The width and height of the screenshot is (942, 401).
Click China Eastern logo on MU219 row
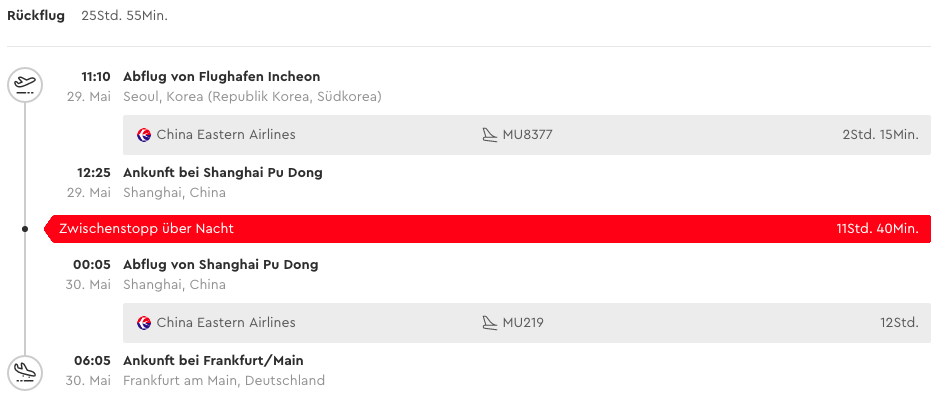144,323
